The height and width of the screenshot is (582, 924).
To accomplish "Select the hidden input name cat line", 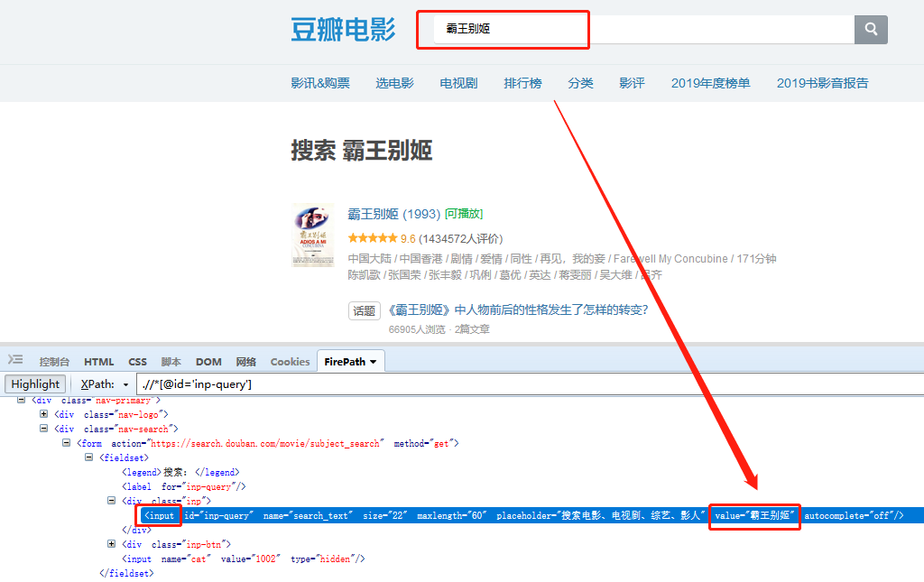I will point(244,559).
